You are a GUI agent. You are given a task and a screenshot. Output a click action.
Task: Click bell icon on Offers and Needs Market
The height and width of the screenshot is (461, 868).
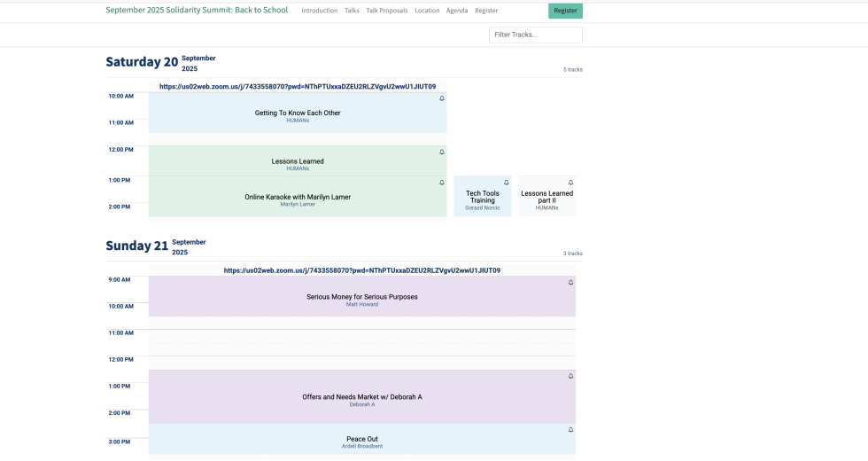click(570, 376)
